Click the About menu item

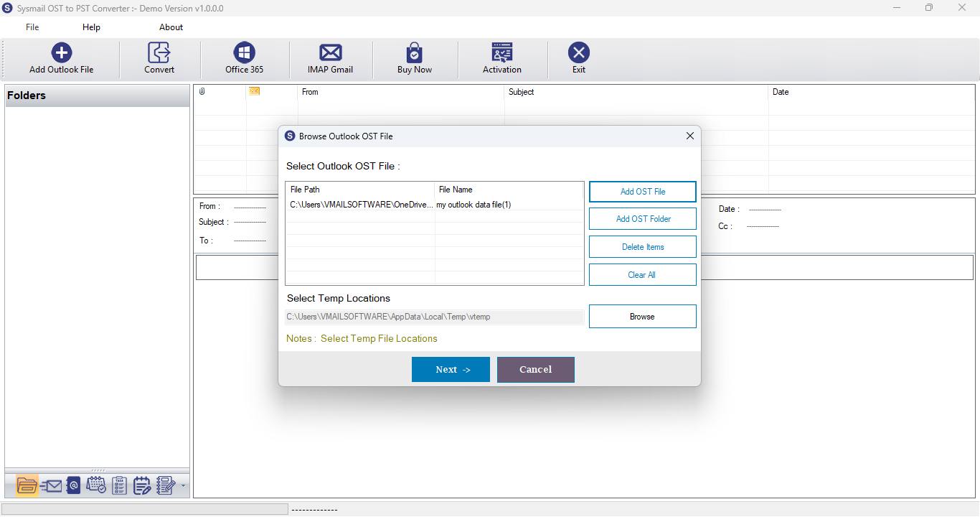(171, 27)
